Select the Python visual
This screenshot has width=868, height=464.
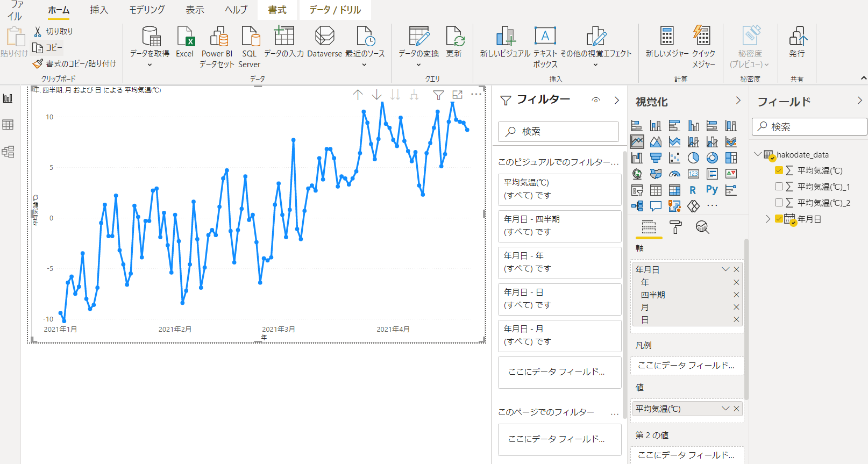(x=712, y=190)
